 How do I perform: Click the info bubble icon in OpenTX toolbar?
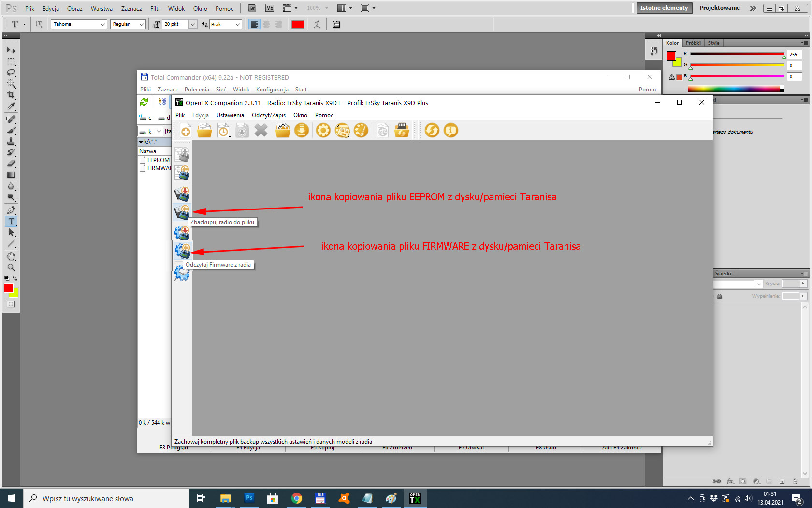click(x=450, y=131)
